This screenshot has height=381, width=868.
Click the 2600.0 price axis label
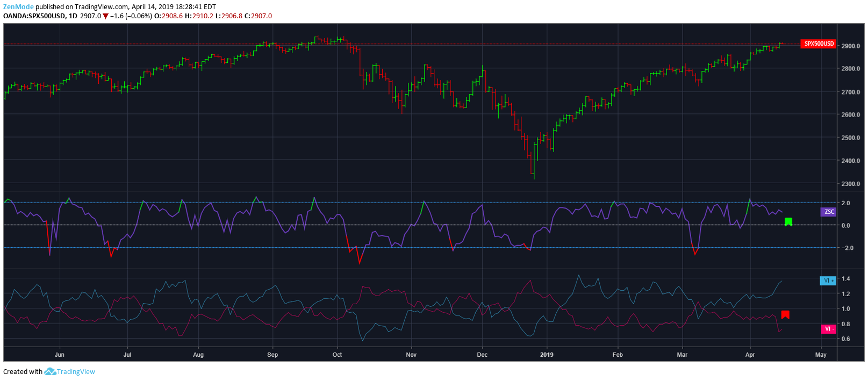(x=851, y=115)
